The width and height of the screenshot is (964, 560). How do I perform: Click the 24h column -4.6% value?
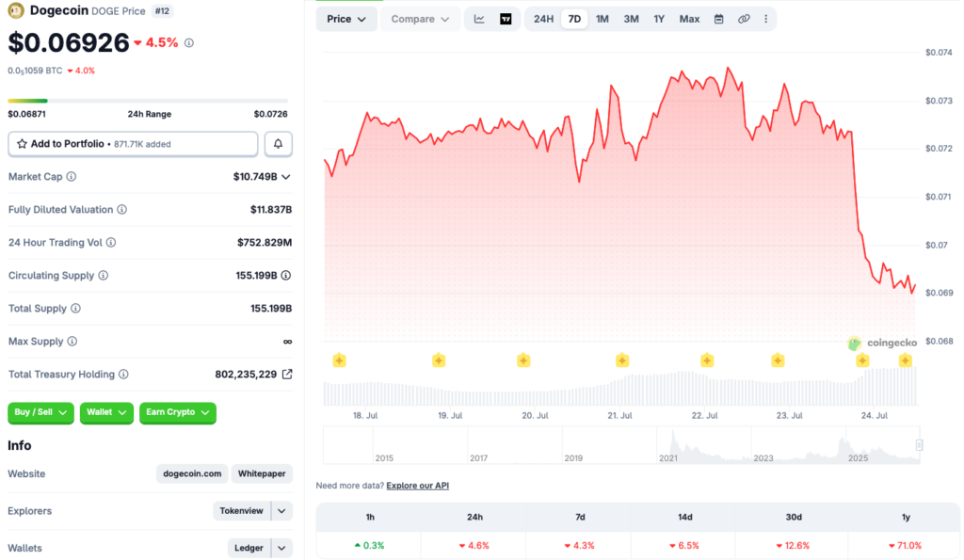click(474, 546)
